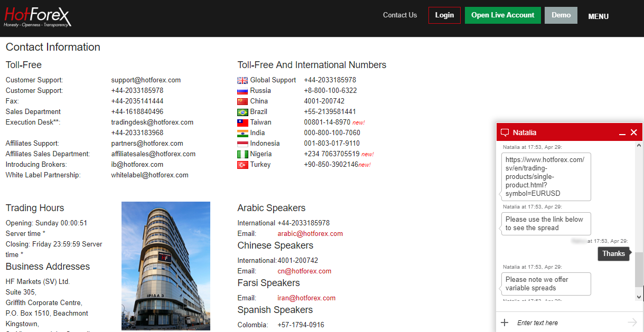Send chat message with arrow icon

(632, 322)
